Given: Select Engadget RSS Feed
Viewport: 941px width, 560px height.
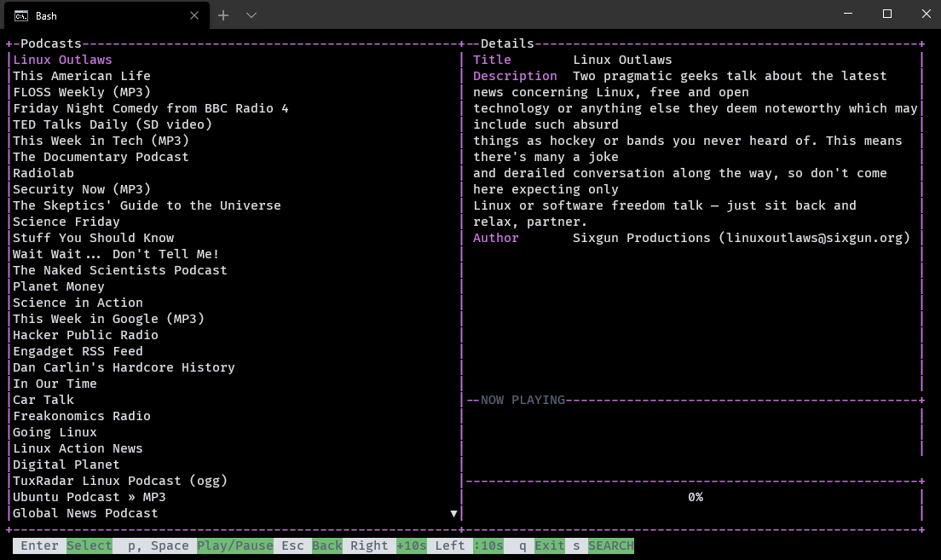Looking at the screenshot, I should [x=78, y=351].
